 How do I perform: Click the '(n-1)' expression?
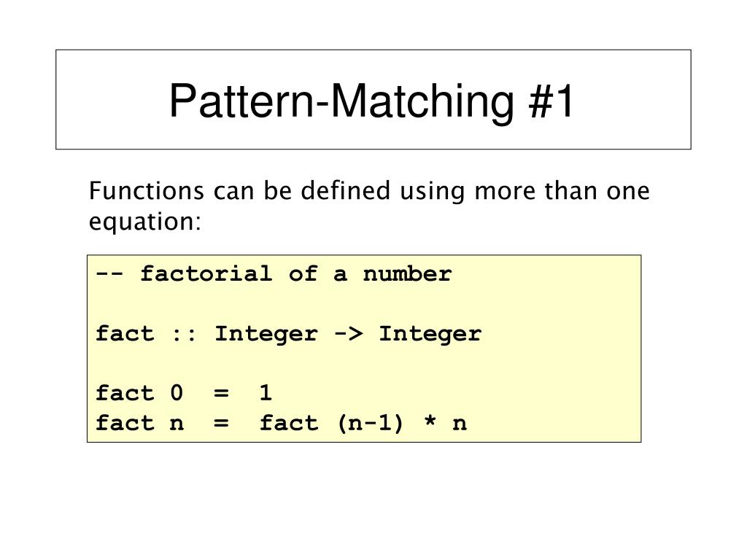pyautogui.click(x=370, y=423)
